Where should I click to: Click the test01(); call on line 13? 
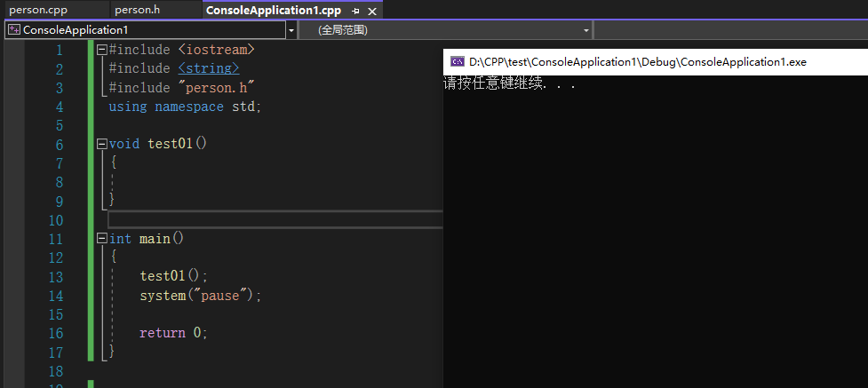173,276
